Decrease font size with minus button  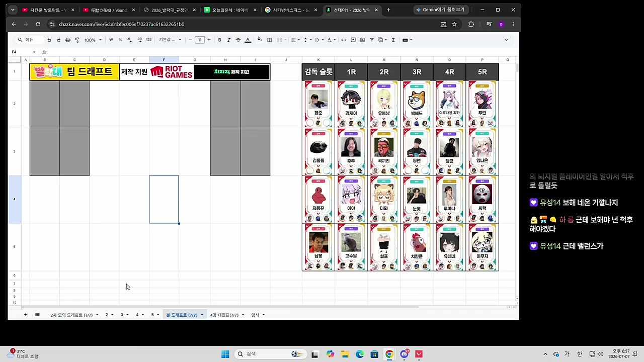pyautogui.click(x=190, y=40)
